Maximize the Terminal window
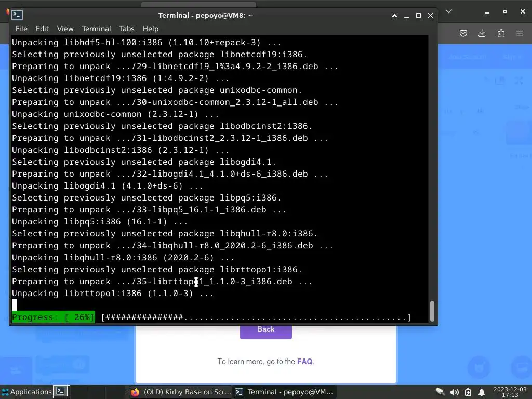532x399 pixels. [x=418, y=16]
